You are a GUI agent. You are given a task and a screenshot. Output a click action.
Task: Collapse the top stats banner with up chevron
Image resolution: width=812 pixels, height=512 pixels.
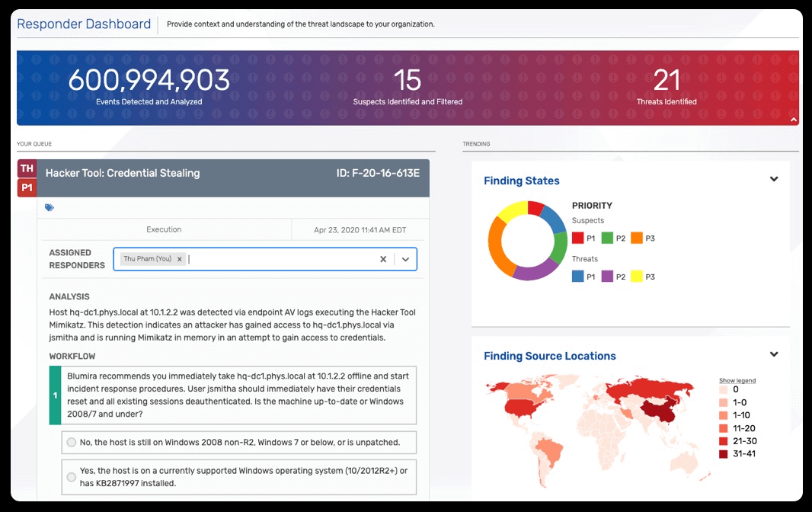pos(794,120)
